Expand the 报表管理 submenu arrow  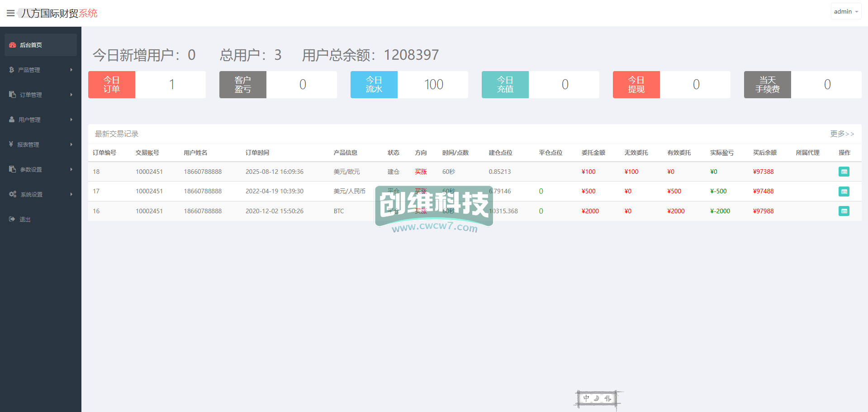[x=71, y=144]
